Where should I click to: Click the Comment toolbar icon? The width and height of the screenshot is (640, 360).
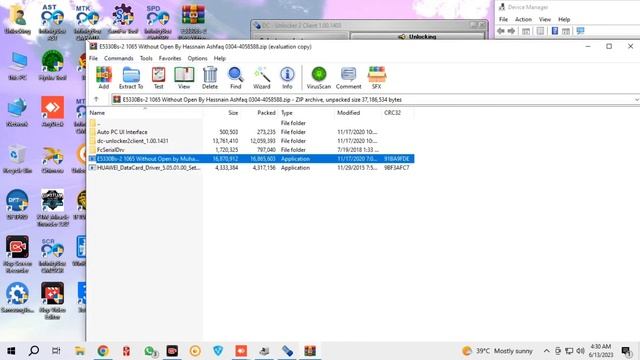coord(349,78)
